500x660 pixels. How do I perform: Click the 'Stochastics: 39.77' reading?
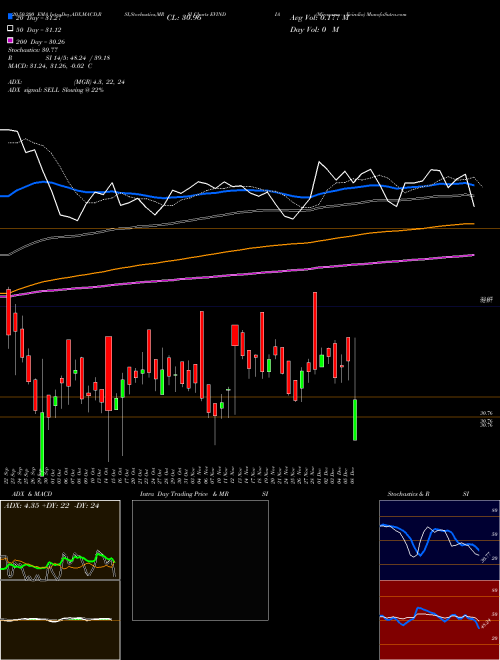click(33, 50)
